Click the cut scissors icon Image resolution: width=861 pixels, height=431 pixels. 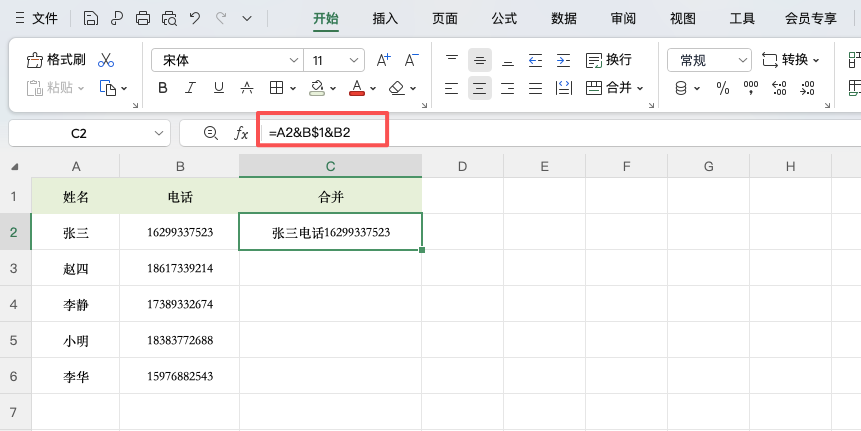[x=106, y=60]
